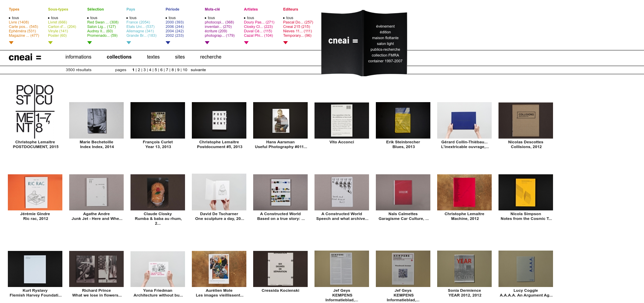Open Marie Bechetoille Index Index thumbnail

[96, 120]
